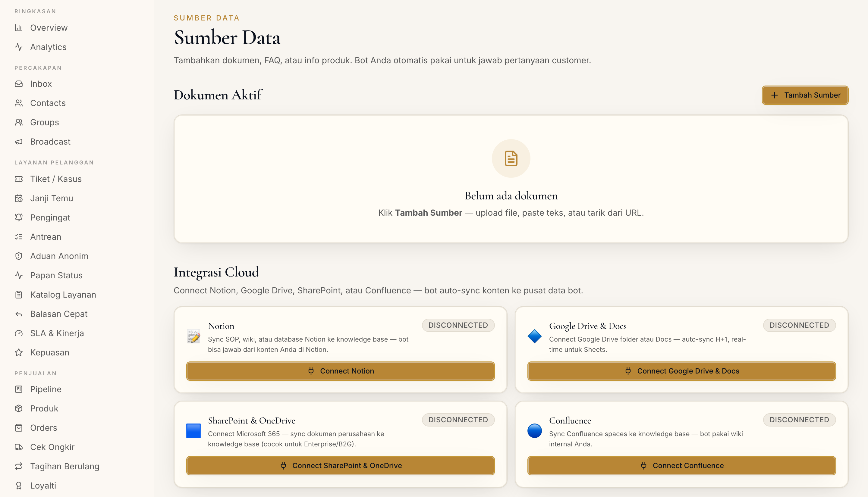Click the Overview bar chart icon

click(x=19, y=28)
